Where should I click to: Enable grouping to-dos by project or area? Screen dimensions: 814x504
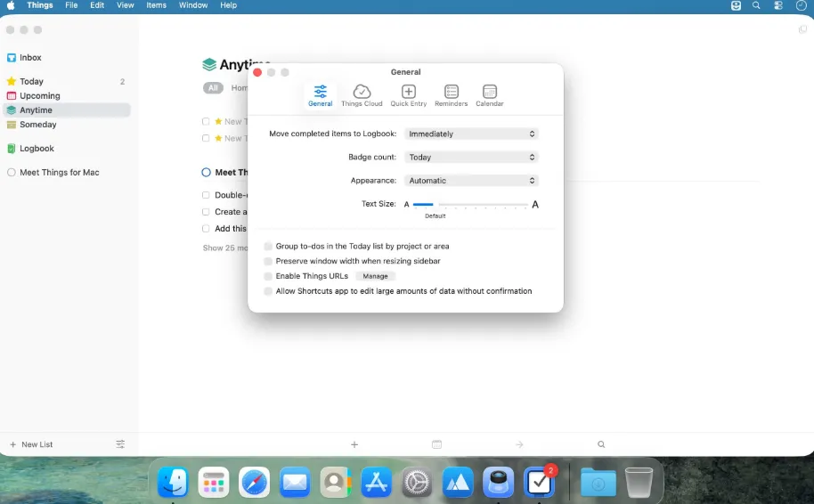point(268,246)
